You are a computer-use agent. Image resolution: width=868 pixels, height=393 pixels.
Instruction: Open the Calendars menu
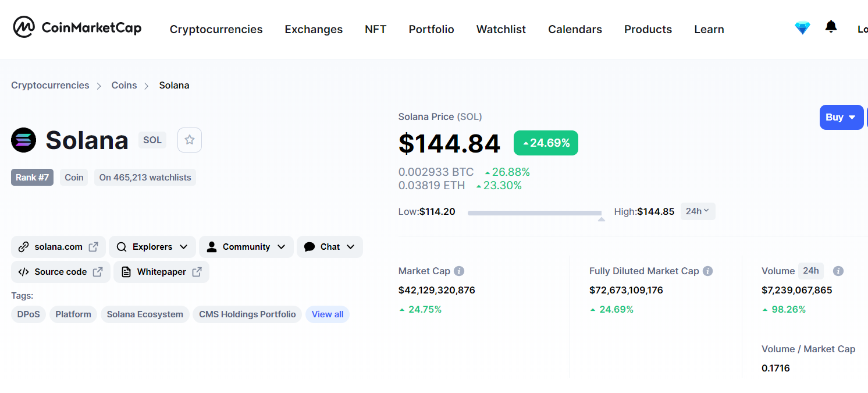pos(575,29)
